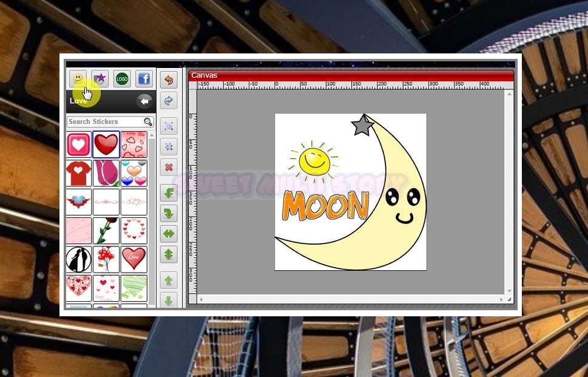The height and width of the screenshot is (377, 588).
Task: Select the glossy red heart sticker
Action: tap(106, 144)
